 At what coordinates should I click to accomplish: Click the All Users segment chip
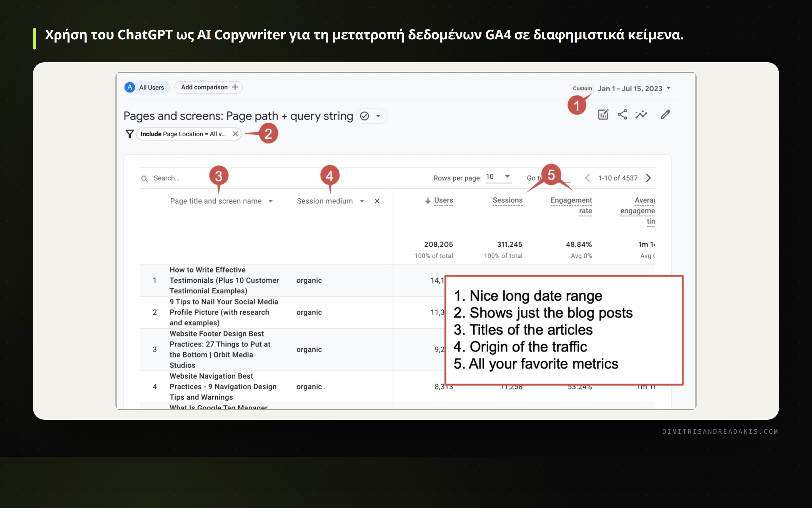click(147, 87)
